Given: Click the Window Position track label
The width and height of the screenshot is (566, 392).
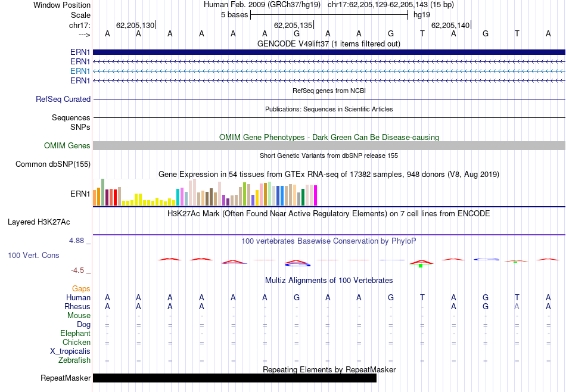Looking at the screenshot, I should [62, 5].
